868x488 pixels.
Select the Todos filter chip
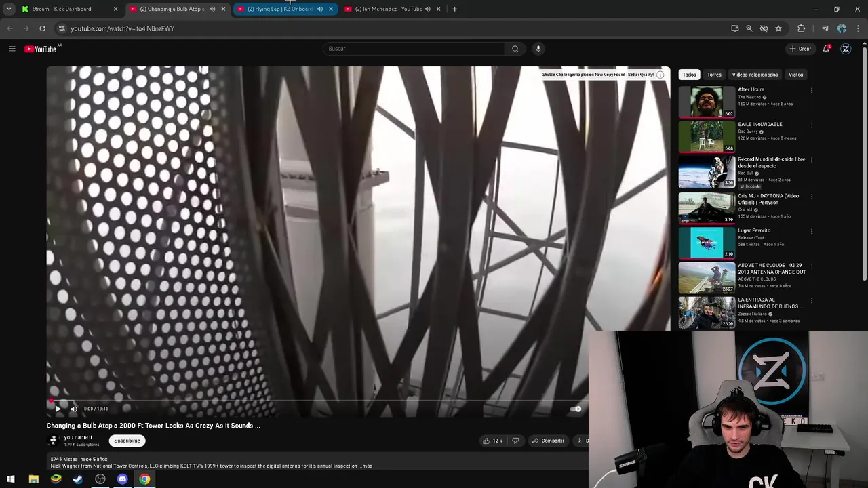[x=689, y=75]
